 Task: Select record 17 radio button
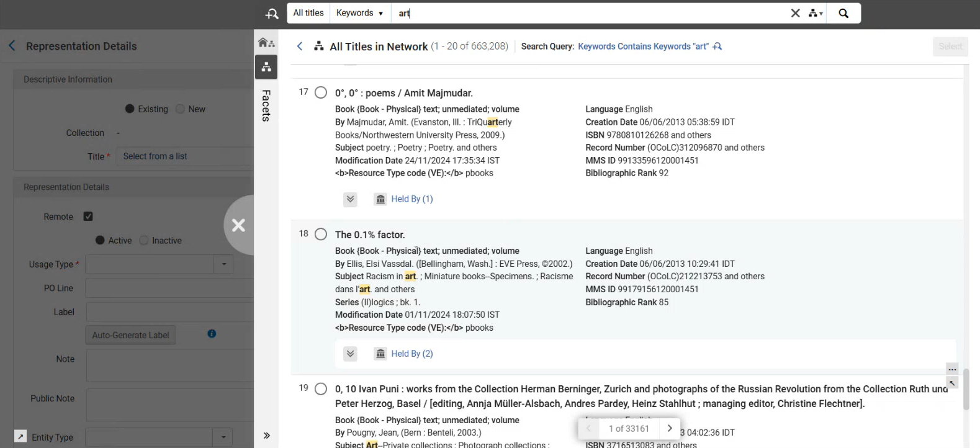point(321,92)
